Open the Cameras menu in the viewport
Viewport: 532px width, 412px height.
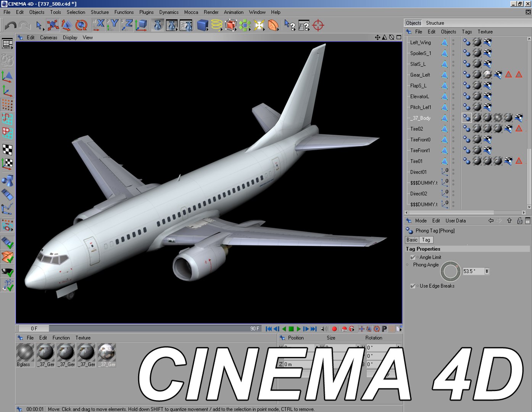(x=48, y=37)
